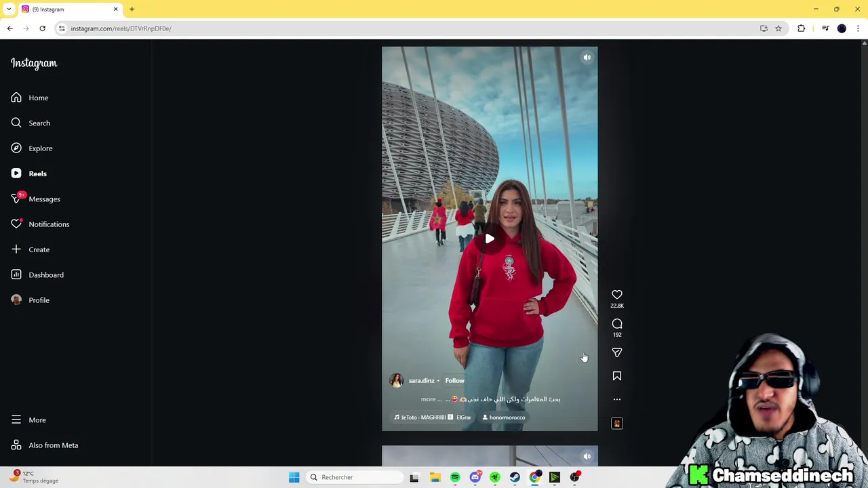Open Steam from the taskbar
This screenshot has height=488, width=868.
point(515,477)
